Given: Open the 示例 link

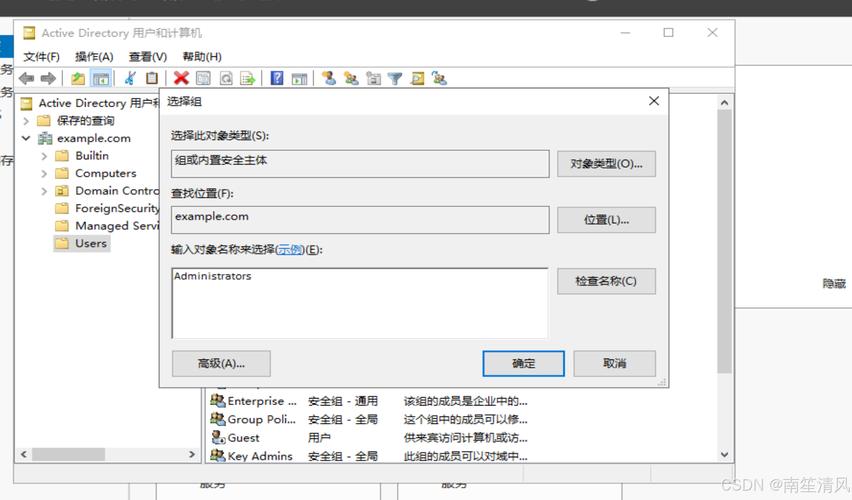Looking at the screenshot, I should (290, 249).
